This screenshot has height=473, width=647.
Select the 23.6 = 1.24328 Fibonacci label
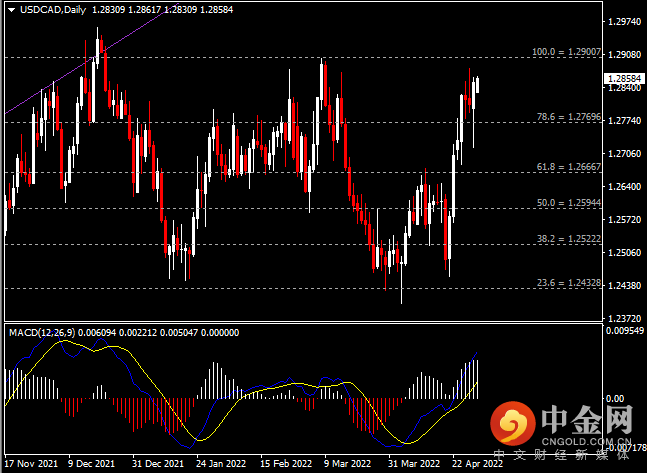pos(569,283)
